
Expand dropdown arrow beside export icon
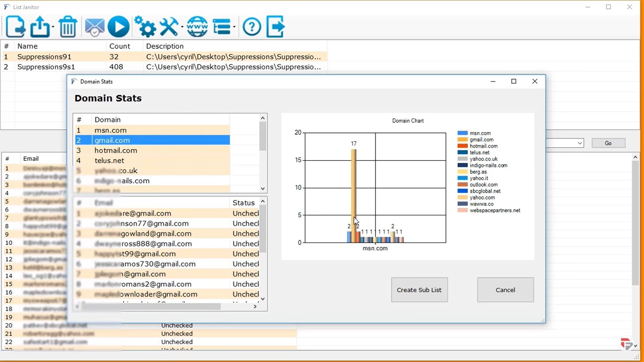(x=53, y=27)
